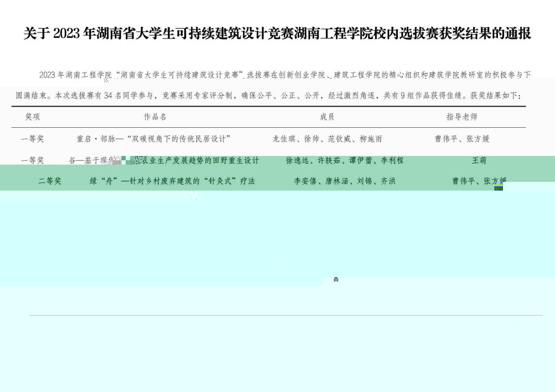Click the '二等奖' cell
The image size is (555, 392).
(50, 181)
